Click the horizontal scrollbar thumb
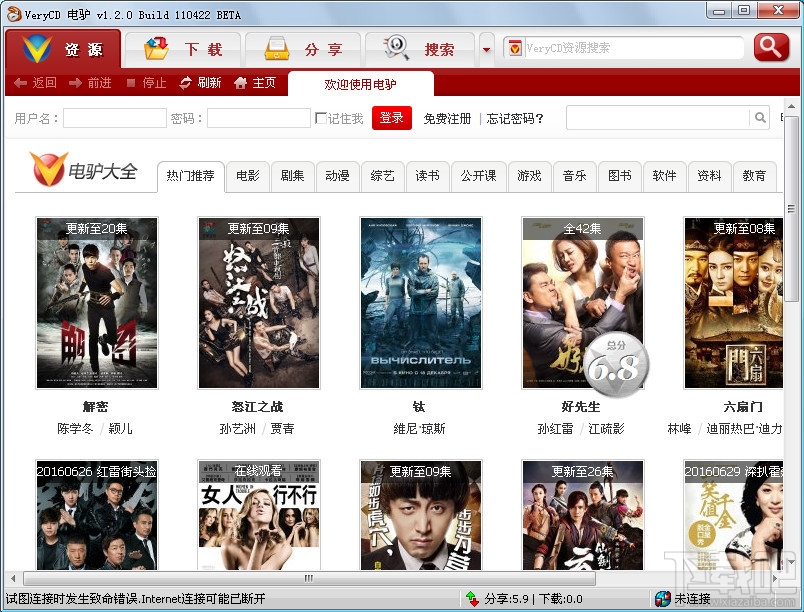The image size is (804, 612). 309,578
